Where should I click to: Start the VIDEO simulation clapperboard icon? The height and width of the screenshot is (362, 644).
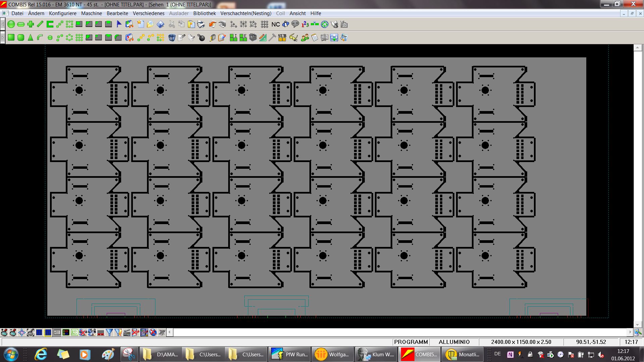tap(127, 332)
